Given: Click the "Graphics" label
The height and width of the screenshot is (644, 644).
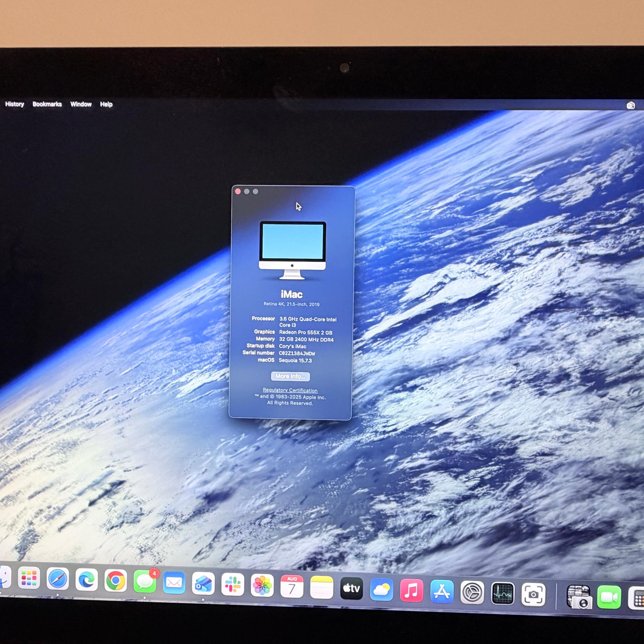Looking at the screenshot, I should pos(264,332).
